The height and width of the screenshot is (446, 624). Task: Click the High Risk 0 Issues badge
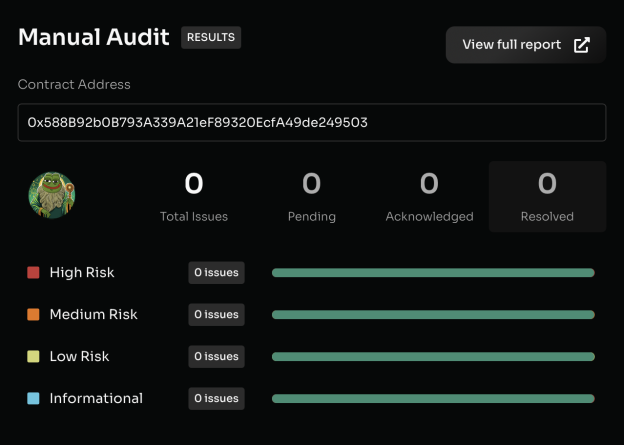[216, 272]
